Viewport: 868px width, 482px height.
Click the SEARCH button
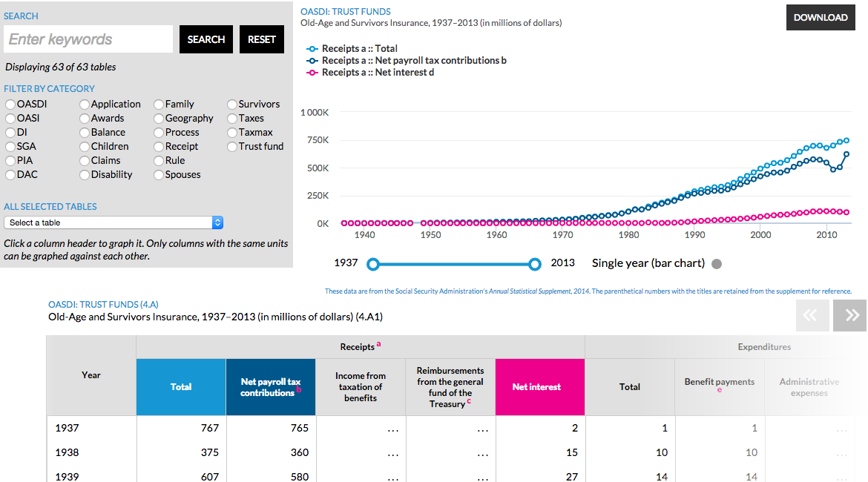coord(206,39)
